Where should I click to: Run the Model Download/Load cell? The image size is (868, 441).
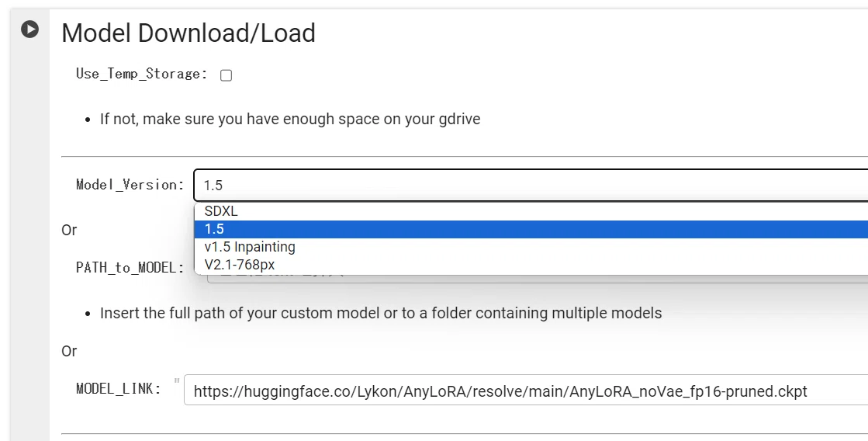click(30, 29)
